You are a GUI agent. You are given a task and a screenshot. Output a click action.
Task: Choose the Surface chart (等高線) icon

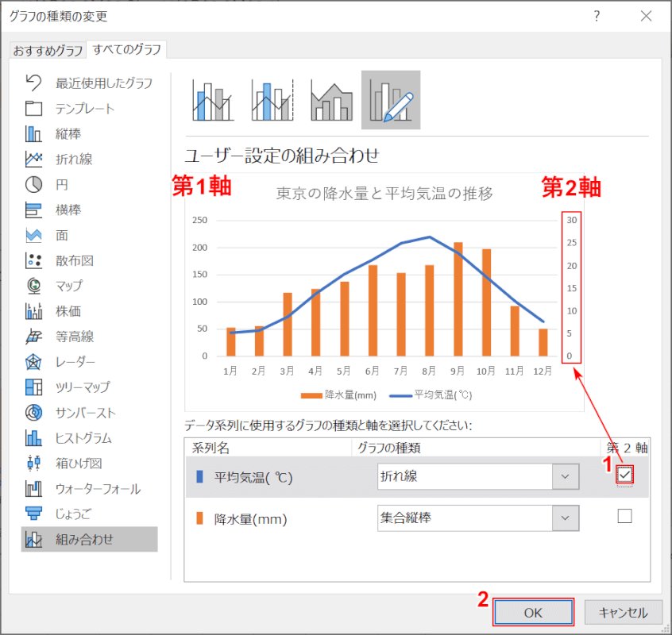click(33, 337)
